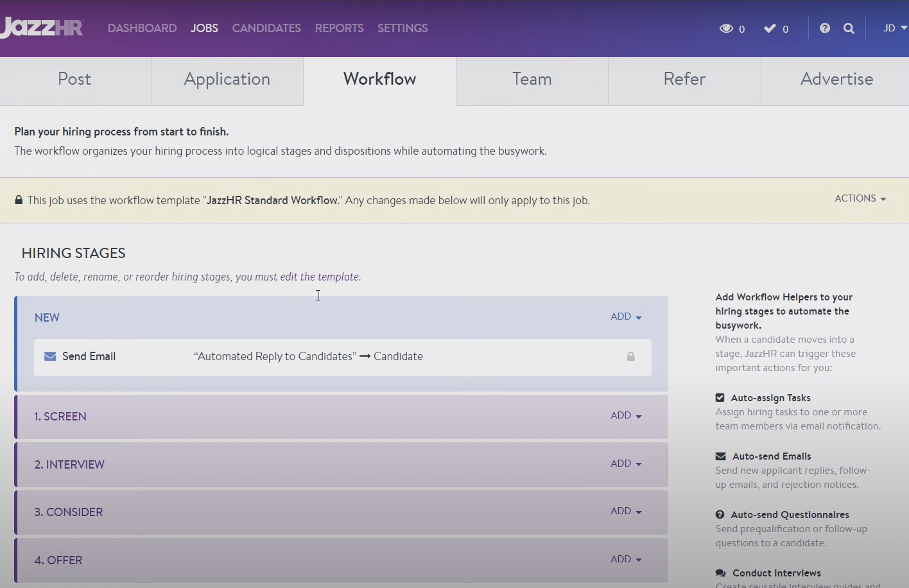Click 'JazzHR Standard Workflow' template name
This screenshot has height=588, width=909.
tap(272, 200)
